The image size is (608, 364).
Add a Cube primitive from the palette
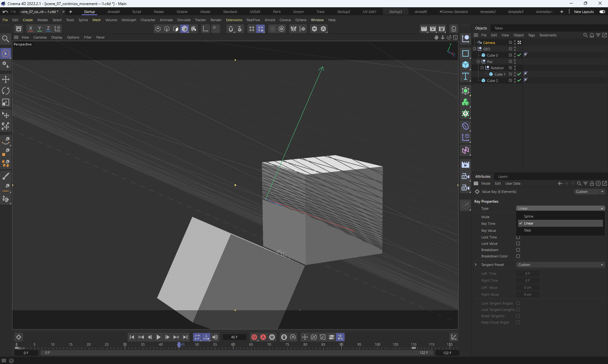click(x=465, y=65)
